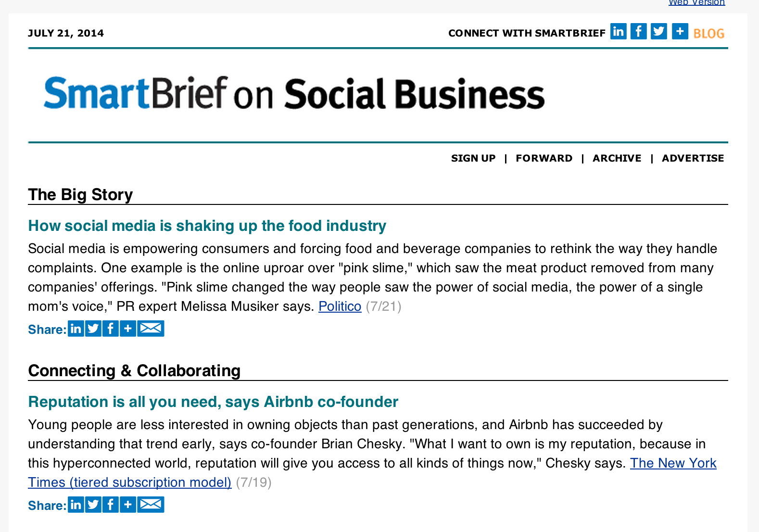Share the pink slime story on LinkedIn
The image size is (759, 532).
click(x=76, y=329)
